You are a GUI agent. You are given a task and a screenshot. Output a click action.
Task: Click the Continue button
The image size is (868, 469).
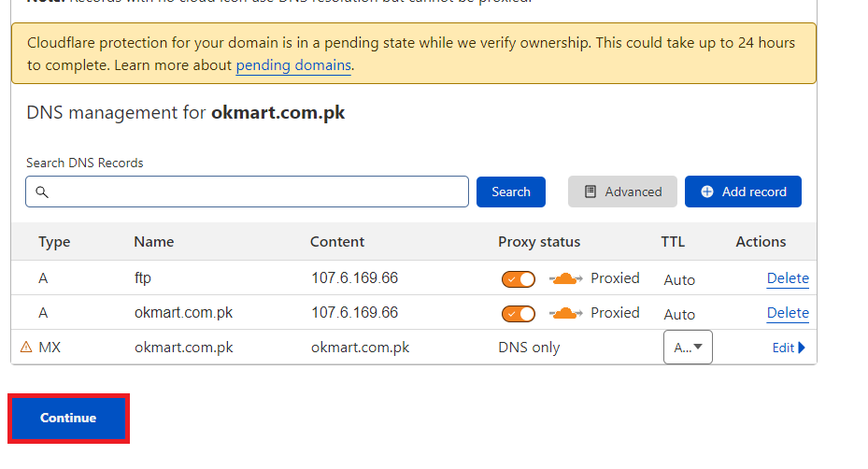coord(68,418)
